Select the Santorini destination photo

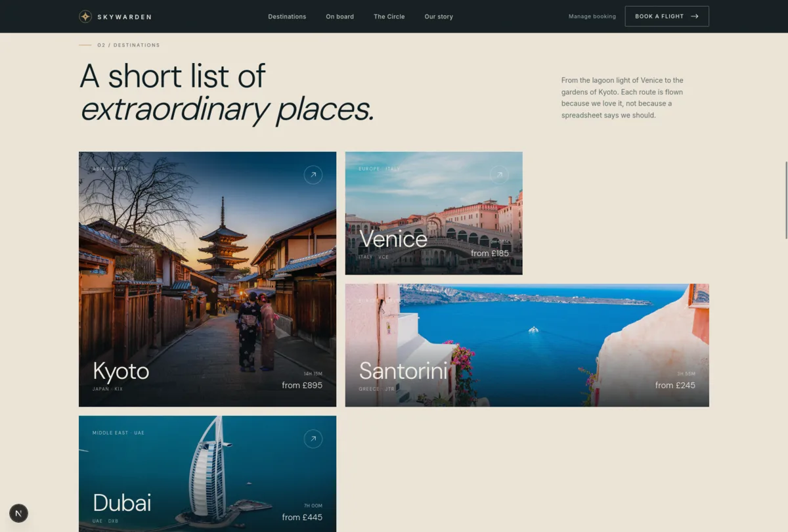pos(527,345)
